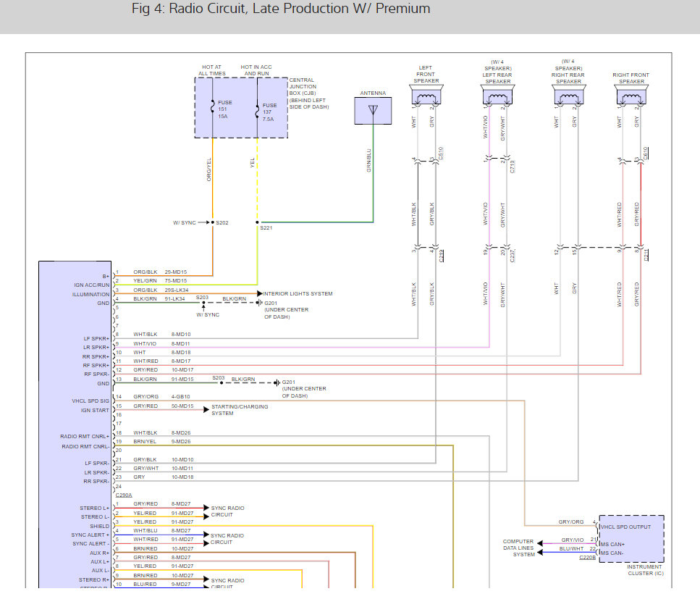Click arrowhead pointing to Starting/Charging System
700x607 pixels.
coord(206,409)
